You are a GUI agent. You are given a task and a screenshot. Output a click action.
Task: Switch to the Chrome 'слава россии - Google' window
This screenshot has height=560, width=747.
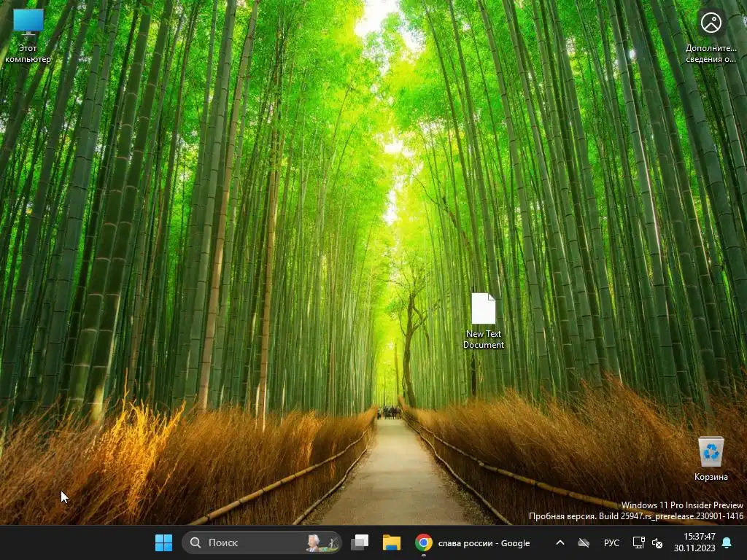pyautogui.click(x=472, y=542)
